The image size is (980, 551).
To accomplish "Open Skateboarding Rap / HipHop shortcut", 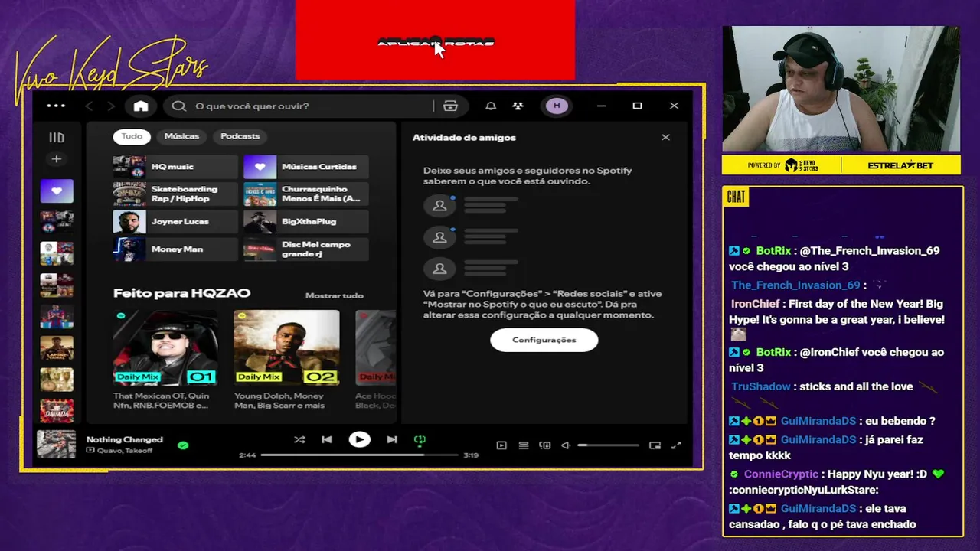I will click(175, 194).
